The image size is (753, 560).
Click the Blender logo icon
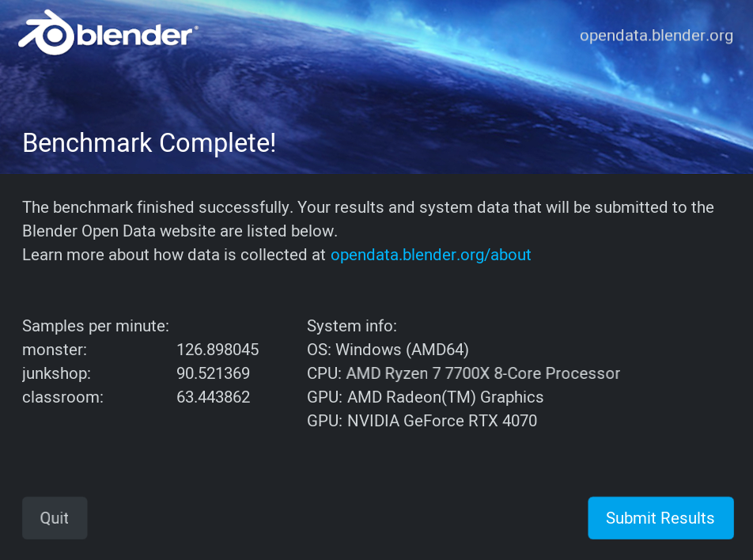46,32
